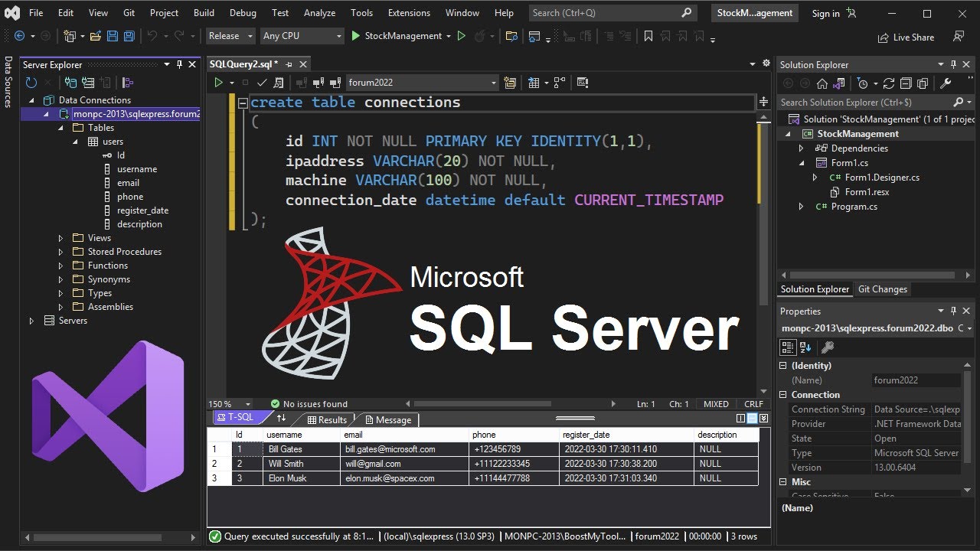Open Solution Explorer properties wrench icon

pos(946,83)
